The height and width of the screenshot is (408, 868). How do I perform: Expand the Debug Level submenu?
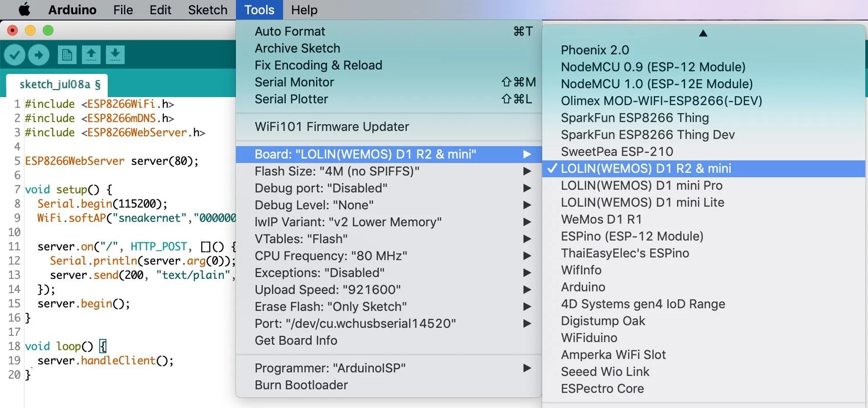tap(389, 205)
